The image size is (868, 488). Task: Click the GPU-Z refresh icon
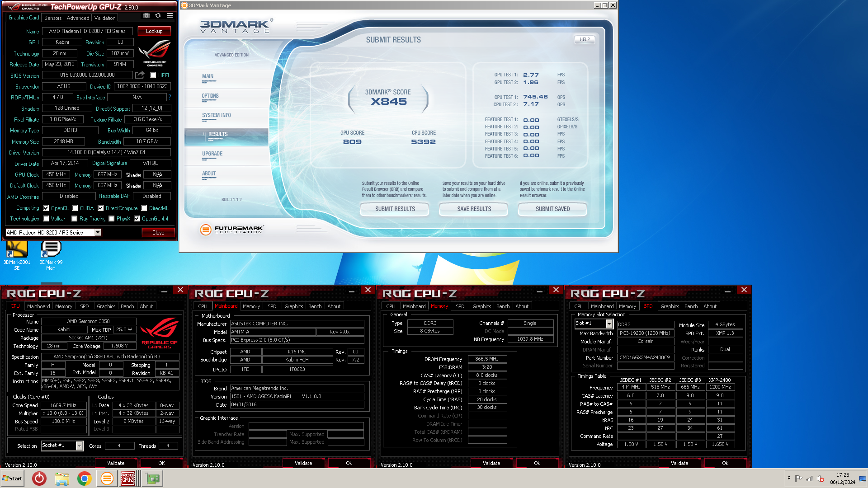[158, 15]
